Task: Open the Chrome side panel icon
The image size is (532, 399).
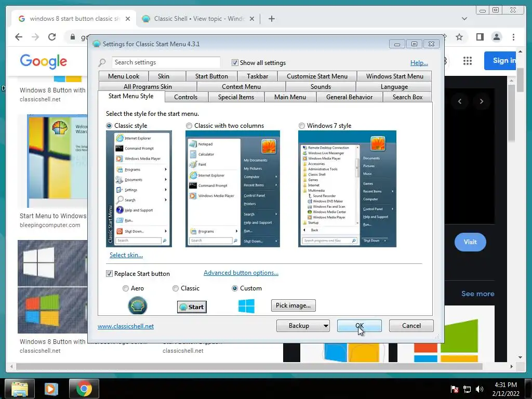Action: pos(480,37)
